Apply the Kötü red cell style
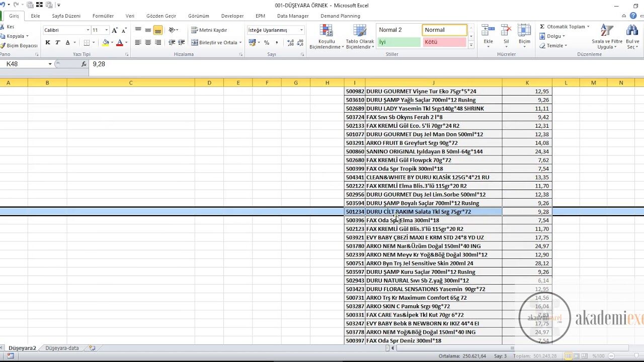Screen dimensions: 644x362 click(445, 42)
